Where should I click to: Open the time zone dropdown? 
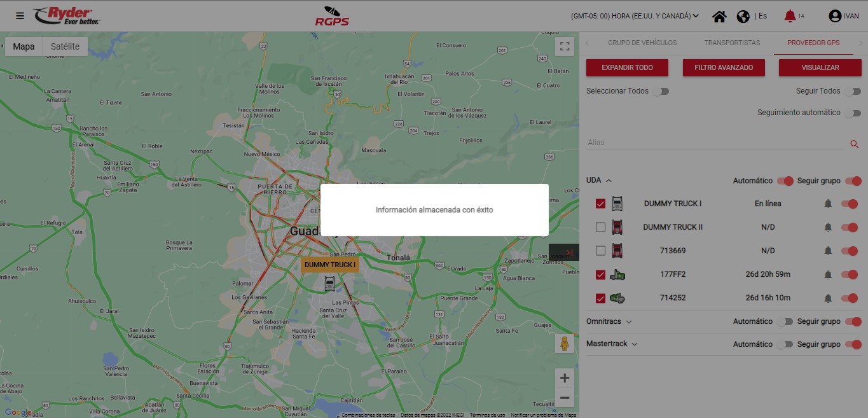[635, 16]
